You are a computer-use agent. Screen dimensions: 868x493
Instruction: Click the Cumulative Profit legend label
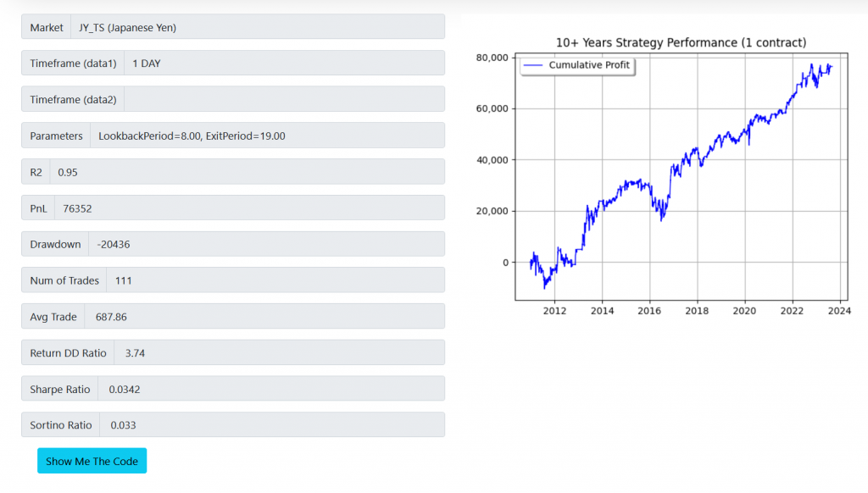[x=588, y=65]
